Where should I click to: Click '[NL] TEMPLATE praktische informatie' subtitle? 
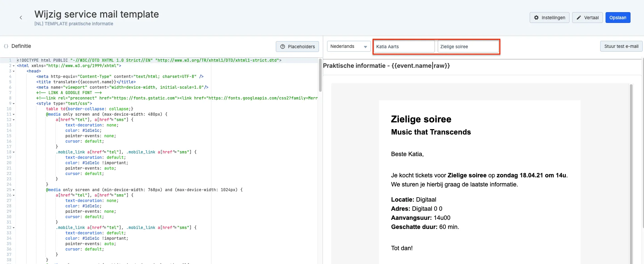coord(74,24)
